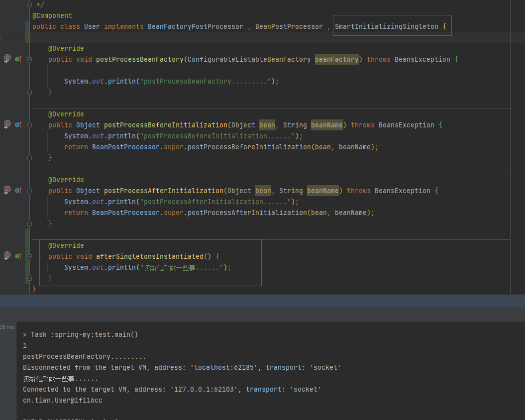Click the highlighted beanFactory parameter
Viewport: 525px width, 420px height.
point(336,59)
